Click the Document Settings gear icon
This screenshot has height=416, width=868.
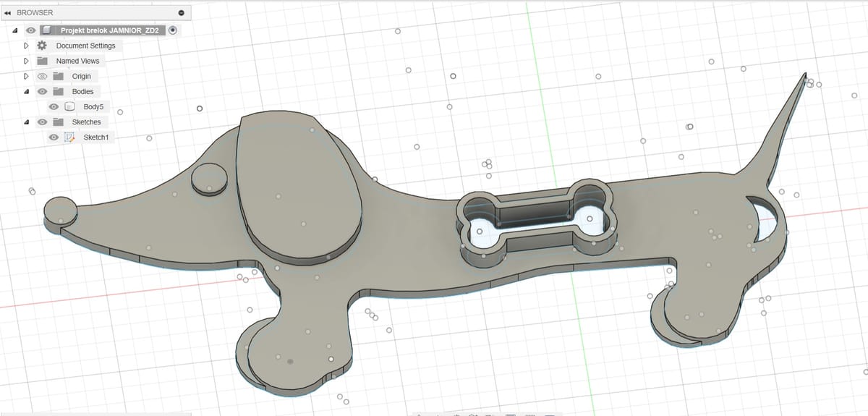pyautogui.click(x=42, y=46)
